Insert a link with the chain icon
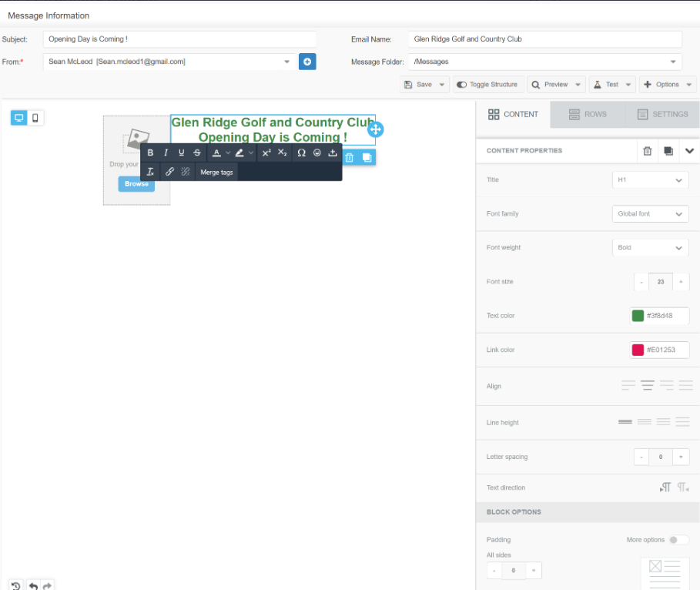 169,172
